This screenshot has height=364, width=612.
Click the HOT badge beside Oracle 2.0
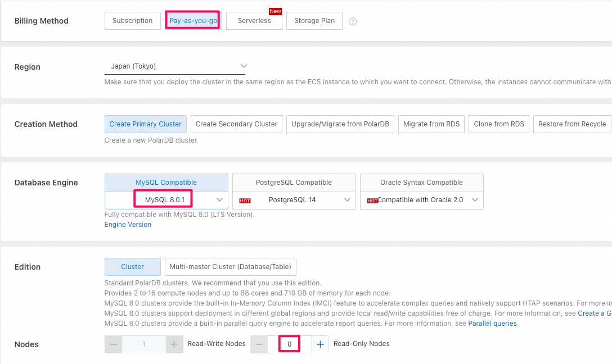click(372, 201)
